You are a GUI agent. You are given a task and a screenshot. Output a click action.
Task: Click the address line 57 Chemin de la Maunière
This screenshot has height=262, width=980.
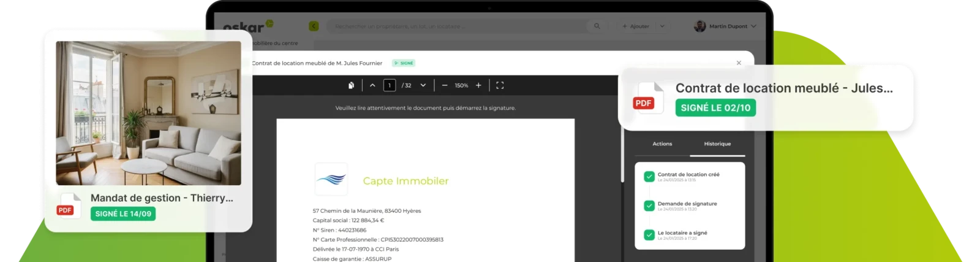[x=367, y=210]
